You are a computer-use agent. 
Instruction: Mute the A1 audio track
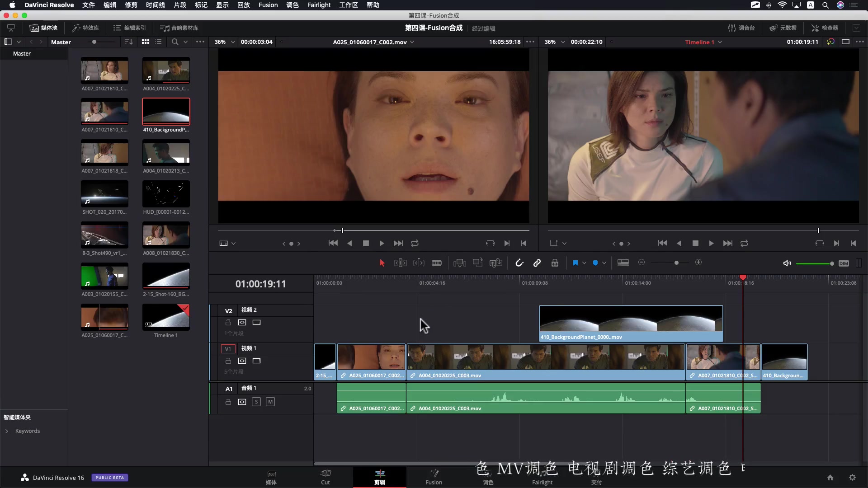point(270,402)
